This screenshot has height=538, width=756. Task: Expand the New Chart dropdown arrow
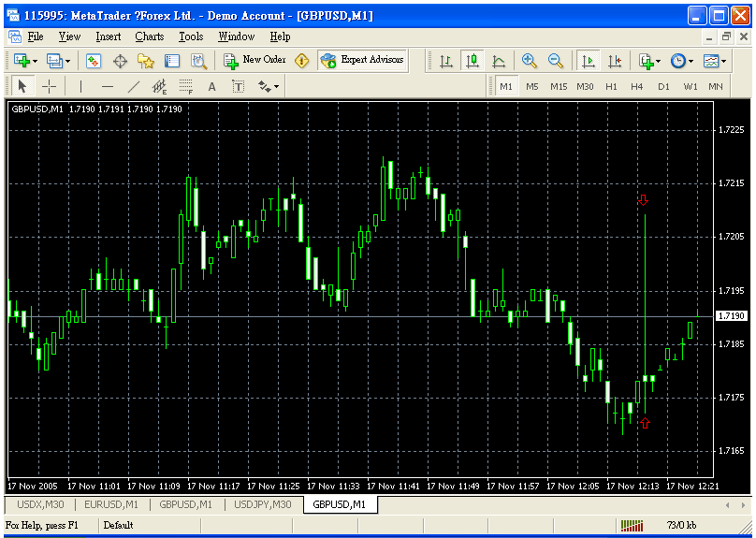[36, 61]
